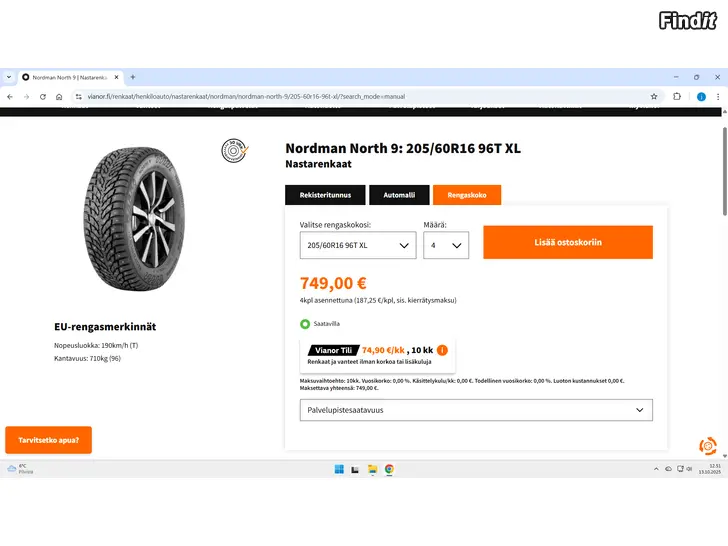Click the orange info icon beside Vianor Tili
728x546 pixels.
tap(442, 351)
